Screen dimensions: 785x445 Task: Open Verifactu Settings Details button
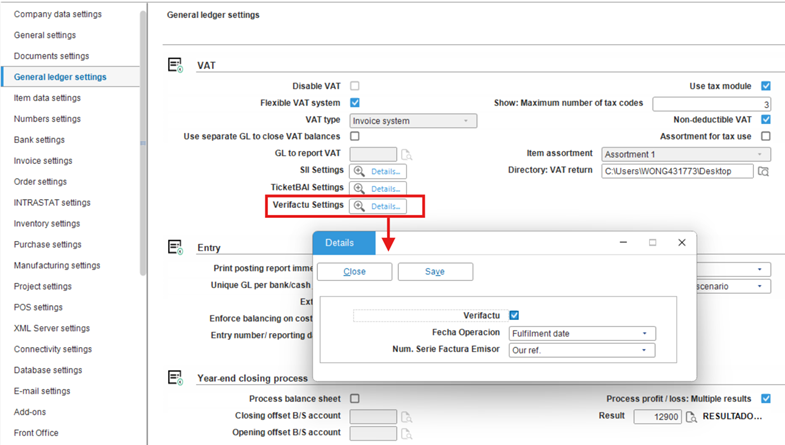(378, 206)
